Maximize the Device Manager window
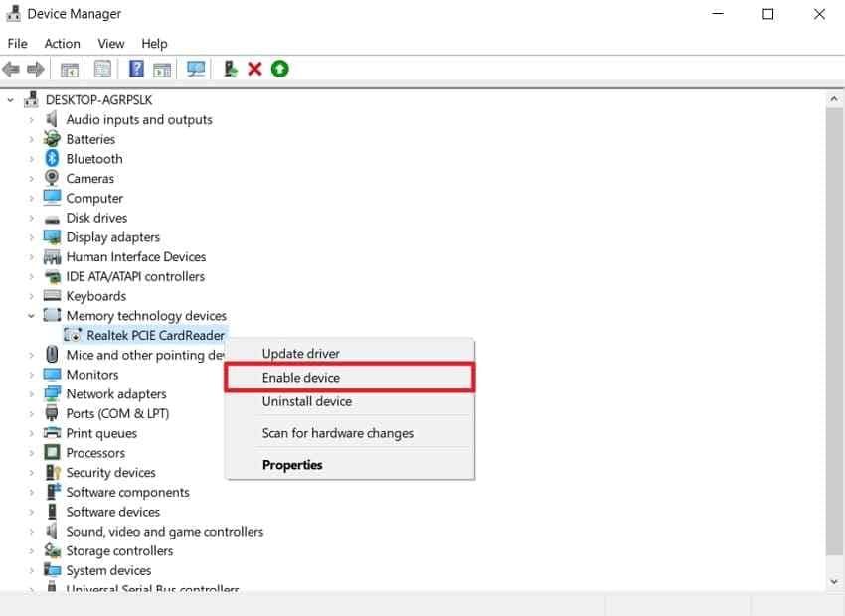This screenshot has width=845, height=616. pyautogui.click(x=768, y=14)
